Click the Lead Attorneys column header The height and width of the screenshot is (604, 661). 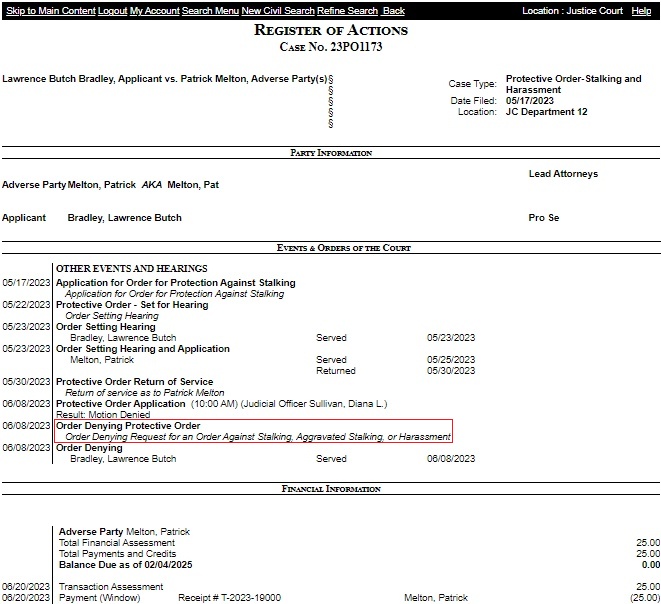pyautogui.click(x=563, y=174)
